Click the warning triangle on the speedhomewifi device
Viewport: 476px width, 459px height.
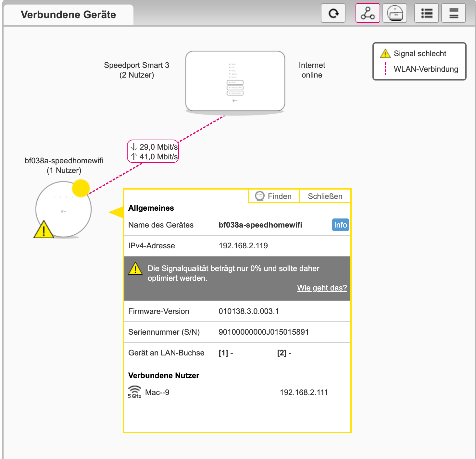[44, 229]
